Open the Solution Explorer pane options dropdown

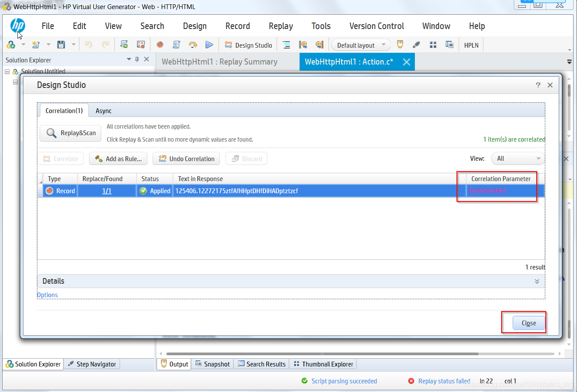tap(129, 59)
